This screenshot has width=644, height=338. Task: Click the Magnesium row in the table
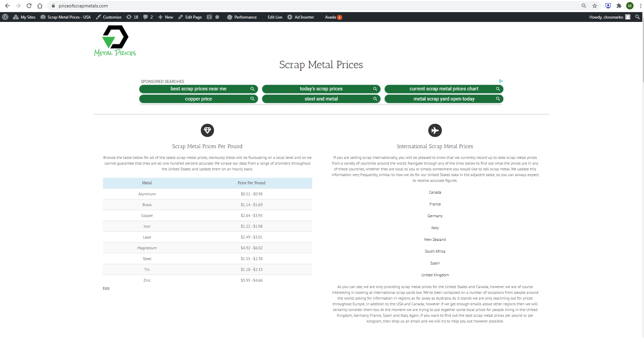tap(207, 248)
